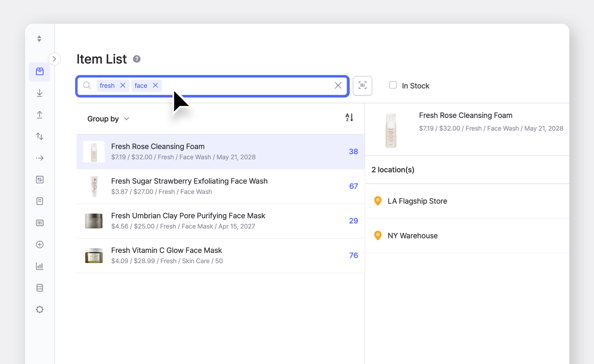Expand the collapsed sidebar with the chevron
594x364 pixels.
54,59
